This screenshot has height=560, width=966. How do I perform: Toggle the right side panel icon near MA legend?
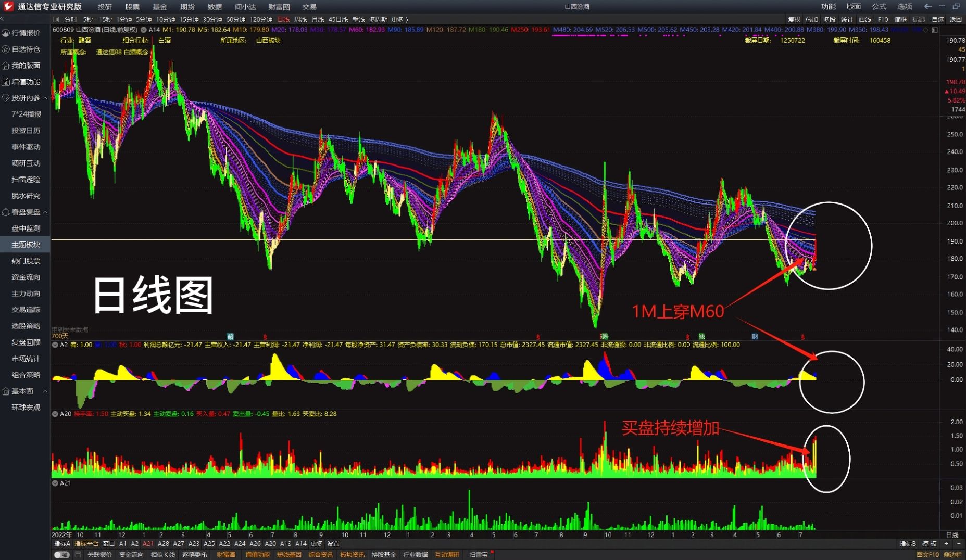(935, 30)
